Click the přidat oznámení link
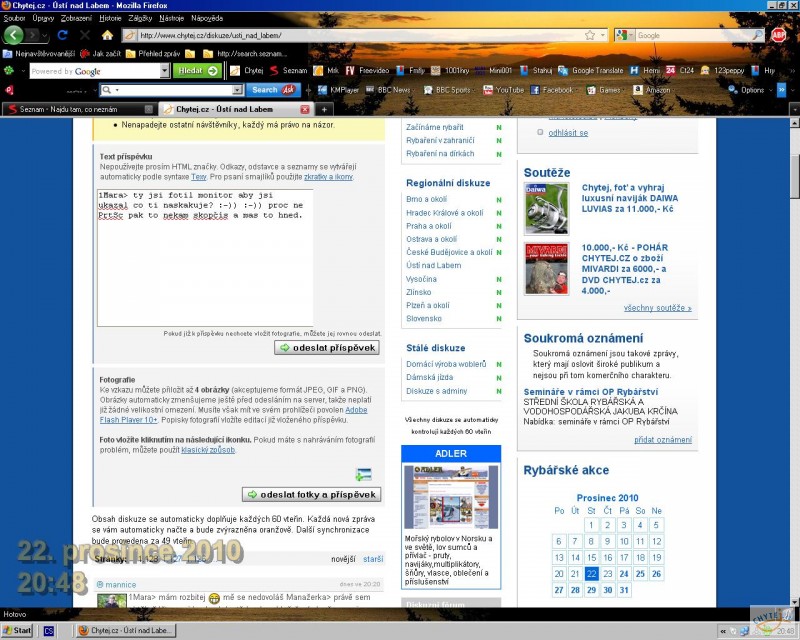Image resolution: width=800 pixels, height=640 pixels. coord(663,439)
